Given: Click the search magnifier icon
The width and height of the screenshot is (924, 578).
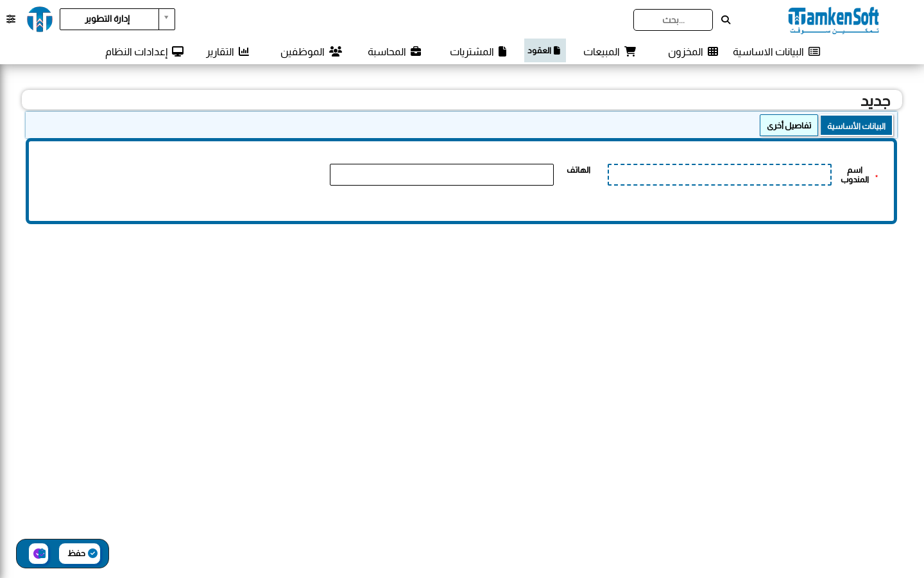Looking at the screenshot, I should (x=726, y=20).
